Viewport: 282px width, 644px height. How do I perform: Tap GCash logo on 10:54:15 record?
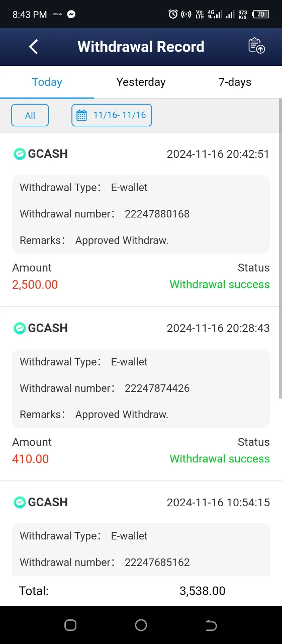pyautogui.click(x=20, y=502)
